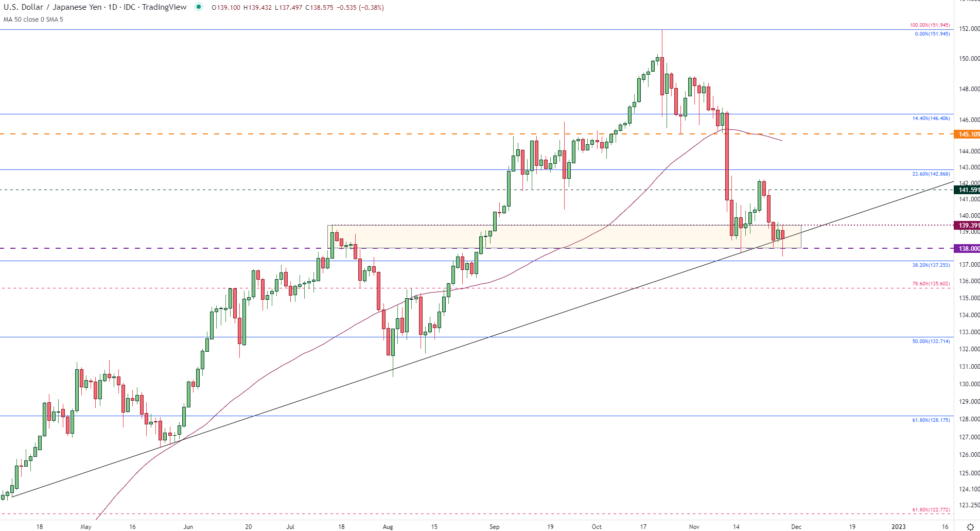Open chart settings gear icon
Screen dimensions: 980x531
[970, 527]
